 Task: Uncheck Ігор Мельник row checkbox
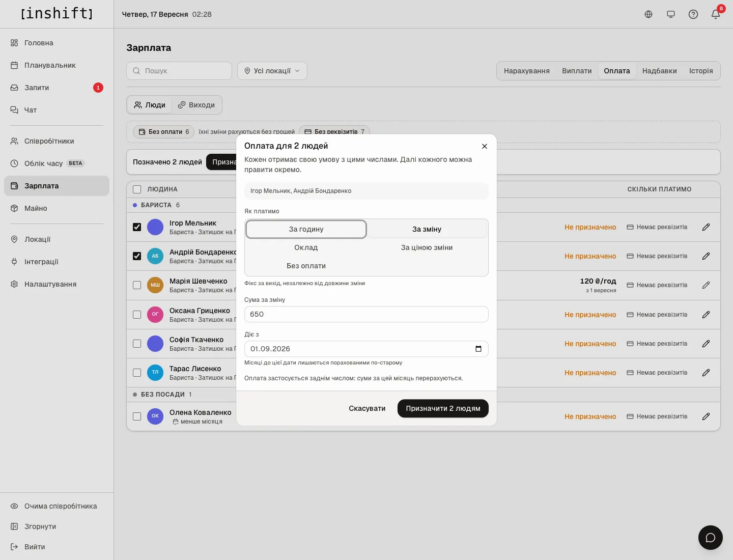pos(137,227)
